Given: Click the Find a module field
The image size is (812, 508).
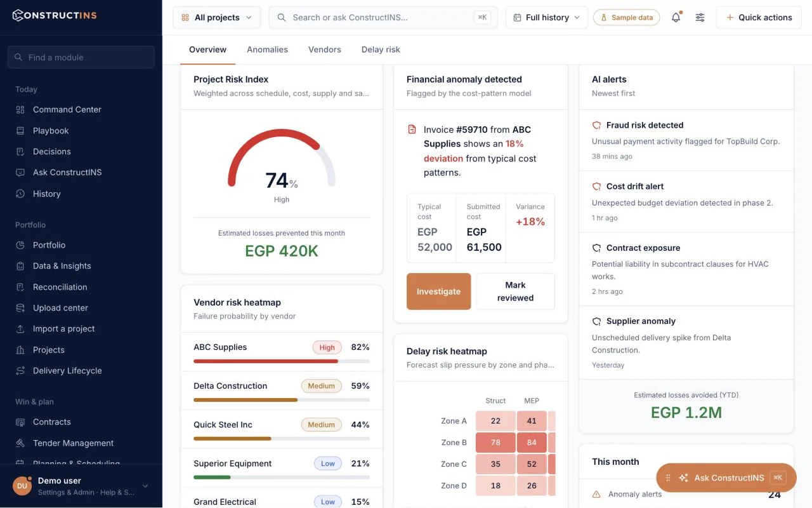Looking at the screenshot, I should [x=81, y=57].
